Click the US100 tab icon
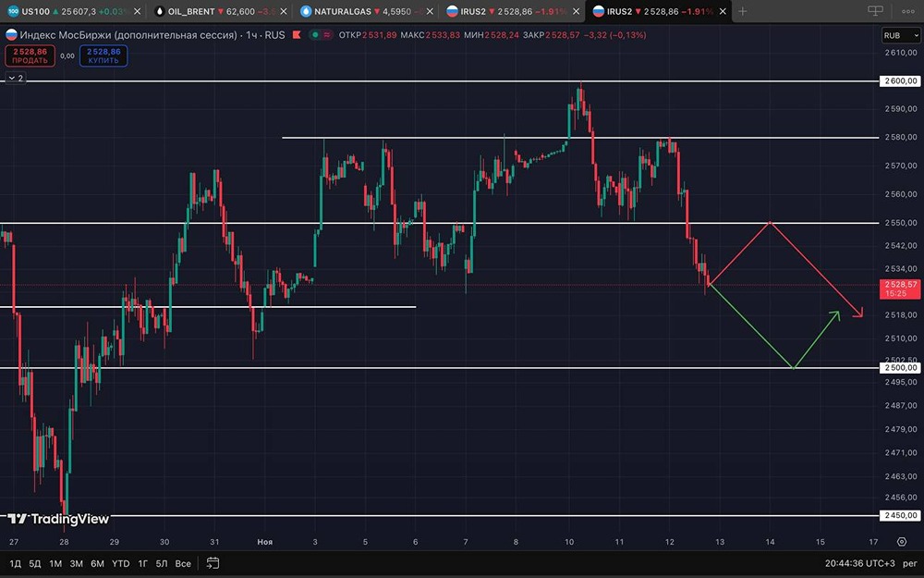The height and width of the screenshot is (578, 924). point(13,11)
